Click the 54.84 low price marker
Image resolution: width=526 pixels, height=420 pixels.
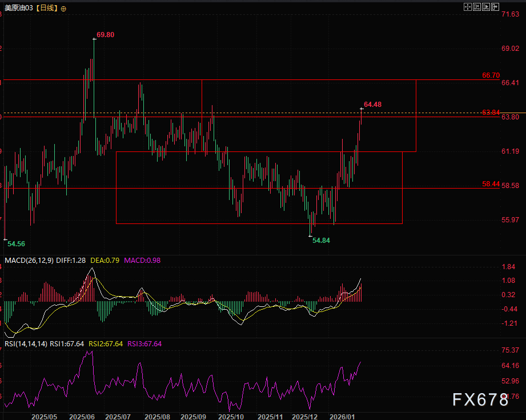321,241
